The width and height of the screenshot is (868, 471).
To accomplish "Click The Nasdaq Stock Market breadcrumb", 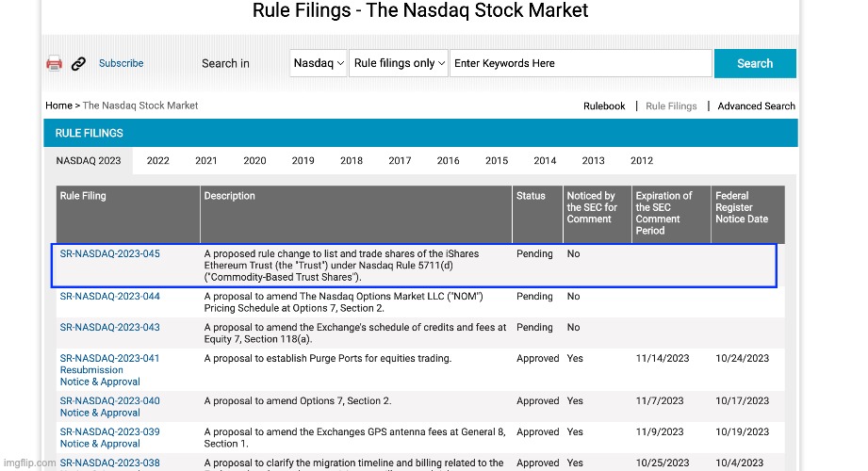I will [140, 106].
